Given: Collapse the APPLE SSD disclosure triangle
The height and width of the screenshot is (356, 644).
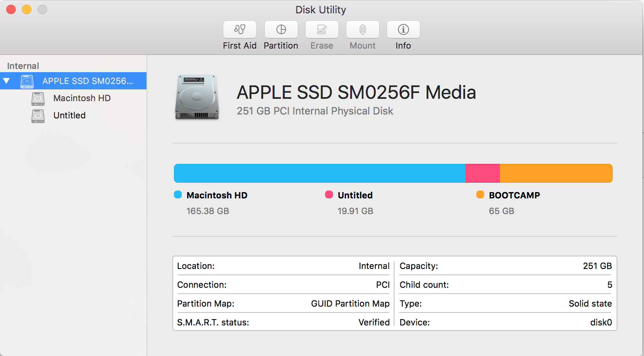Looking at the screenshot, I should point(7,81).
